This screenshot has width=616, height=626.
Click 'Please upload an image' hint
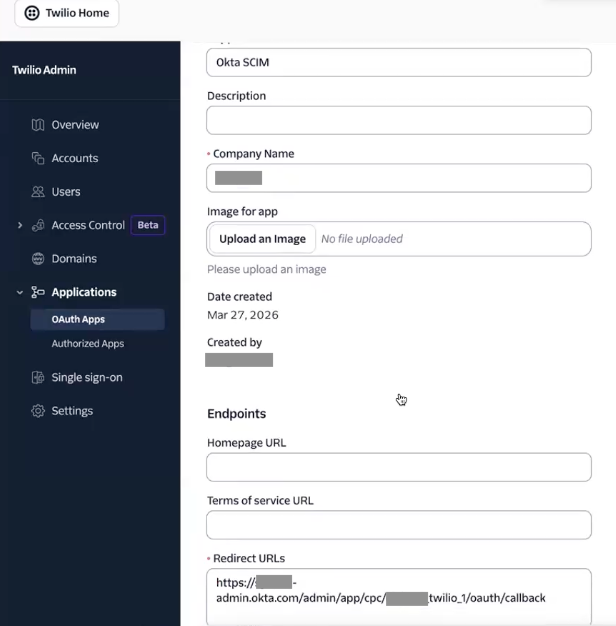267,269
